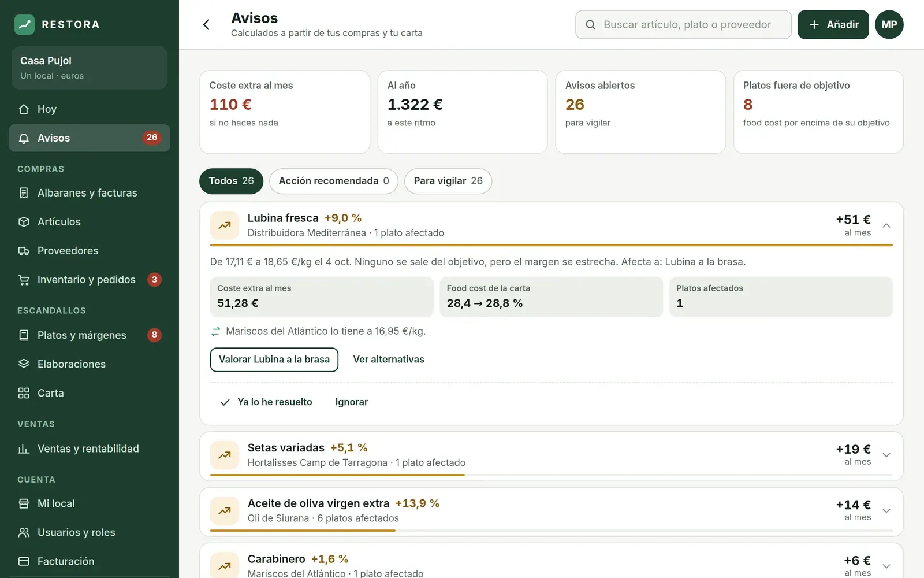This screenshot has height=578, width=924.
Task: Open the Casa Pujol local selector
Action: tap(90, 68)
